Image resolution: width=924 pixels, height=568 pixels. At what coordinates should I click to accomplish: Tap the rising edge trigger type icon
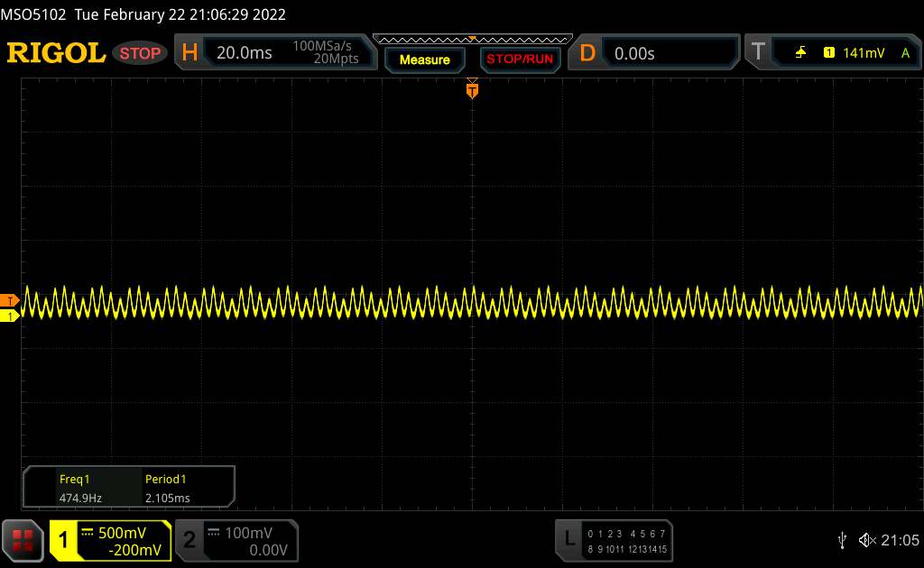pyautogui.click(x=800, y=53)
